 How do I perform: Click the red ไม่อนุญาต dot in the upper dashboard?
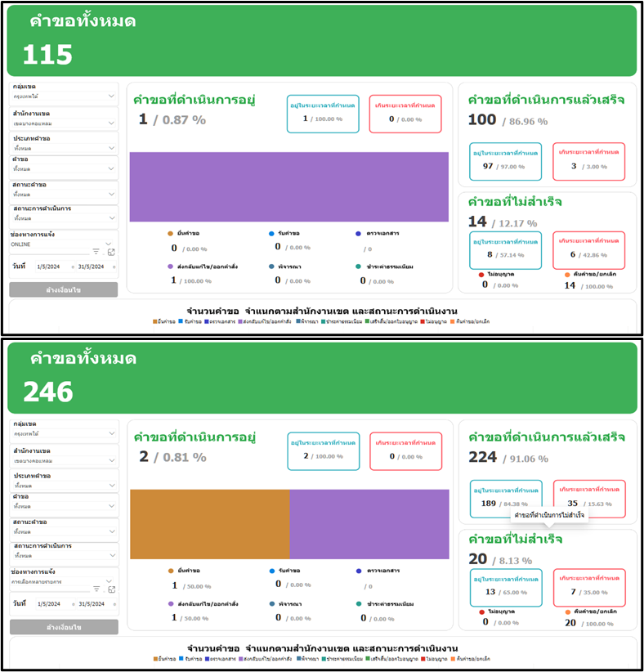coord(482,275)
